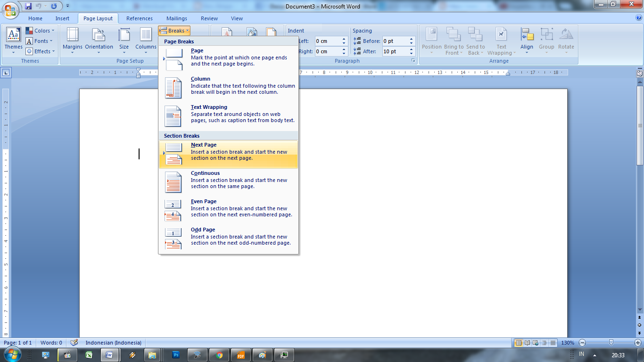
Task: Switch to the Review tab
Action: pyautogui.click(x=209, y=18)
